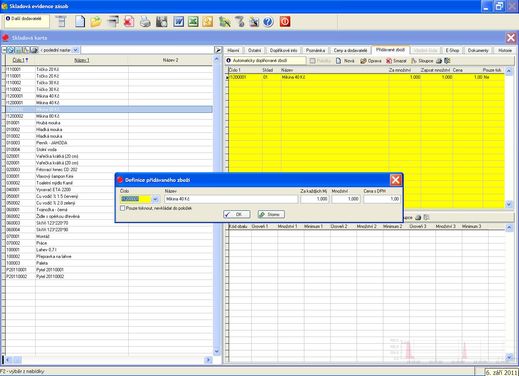The width and height of the screenshot is (519, 376).
Task: Select the 'Stolní voda' row
Action: coord(109,149)
